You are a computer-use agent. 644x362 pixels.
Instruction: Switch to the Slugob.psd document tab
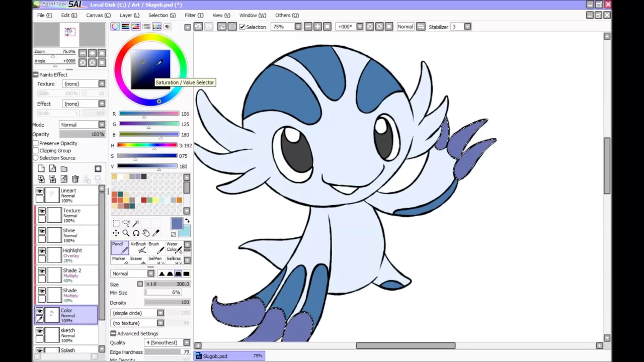tap(229, 356)
